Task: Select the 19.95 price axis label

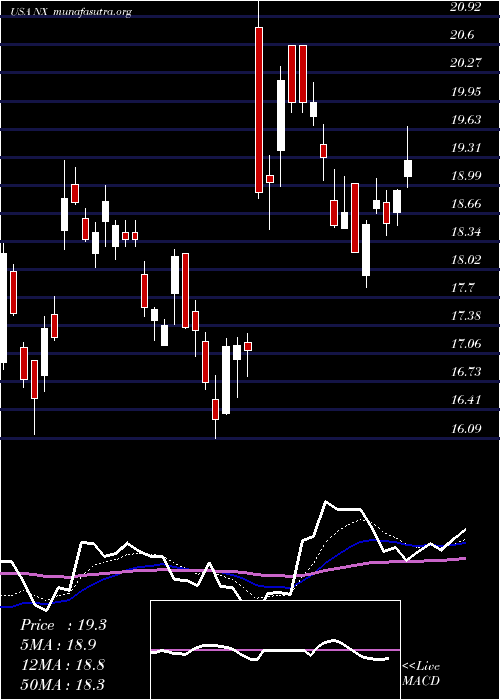Action: click(466, 92)
